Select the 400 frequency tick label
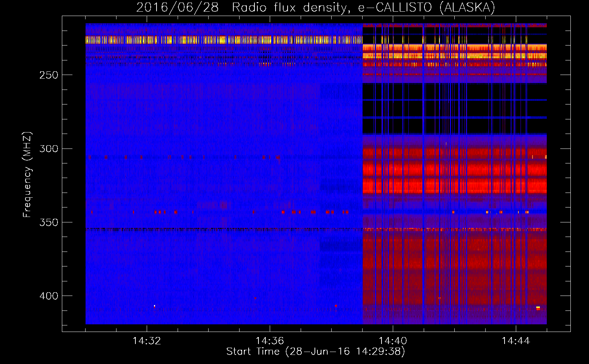589x364 pixels. click(49, 296)
